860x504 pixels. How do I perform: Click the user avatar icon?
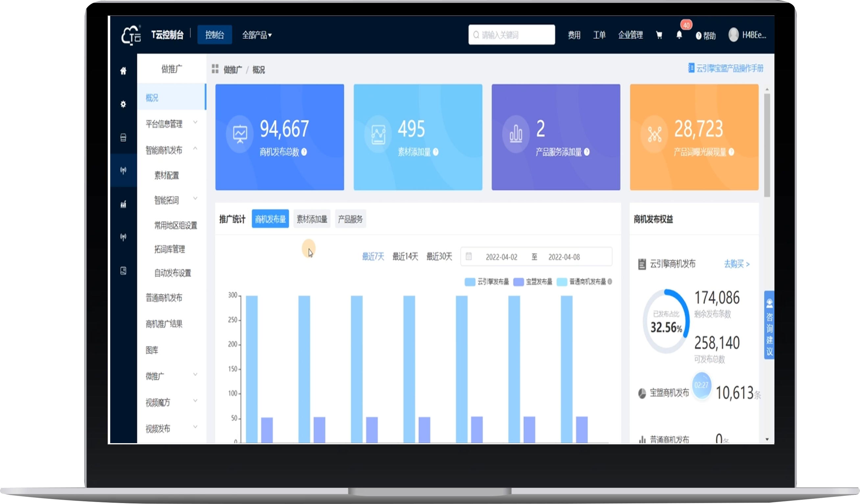pos(733,35)
